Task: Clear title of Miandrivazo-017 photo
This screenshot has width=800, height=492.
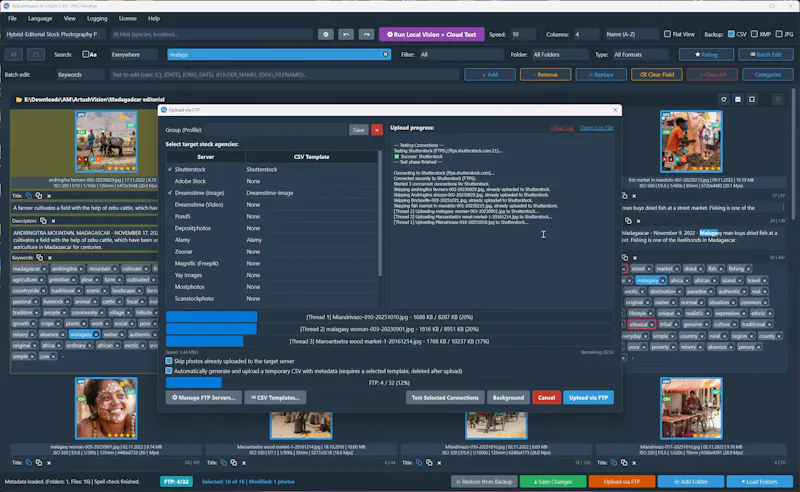Action: point(634,462)
